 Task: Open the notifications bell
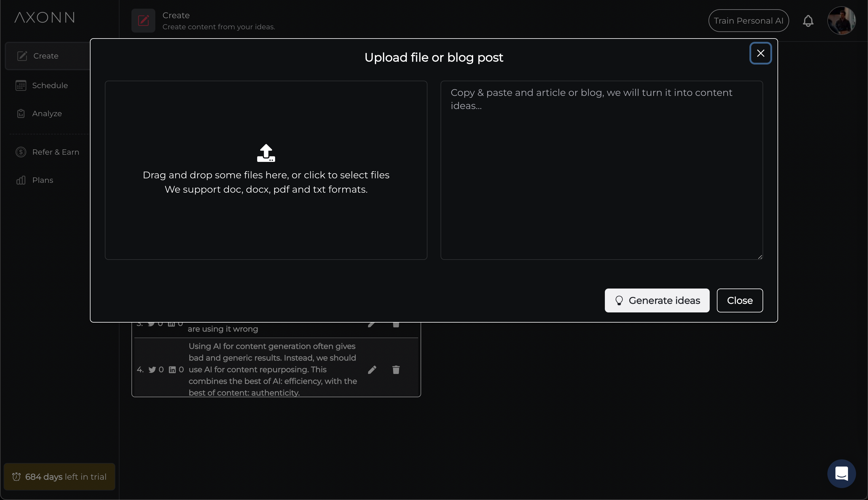pyautogui.click(x=808, y=21)
